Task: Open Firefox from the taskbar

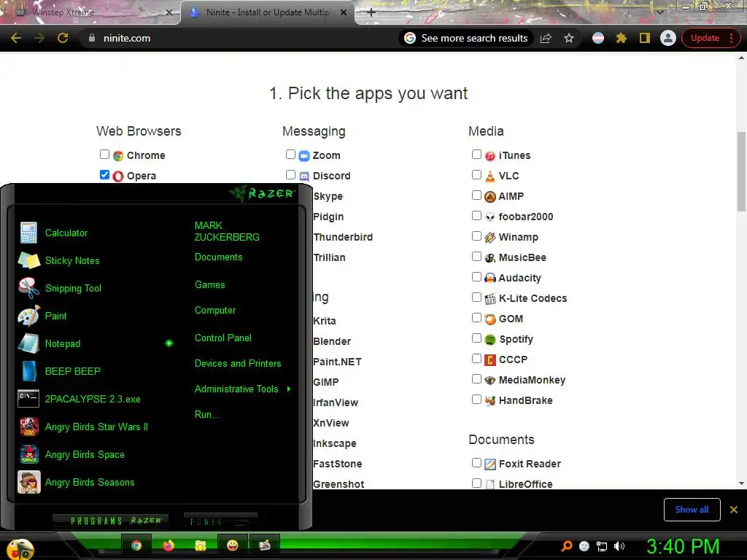Action: pyautogui.click(x=169, y=545)
